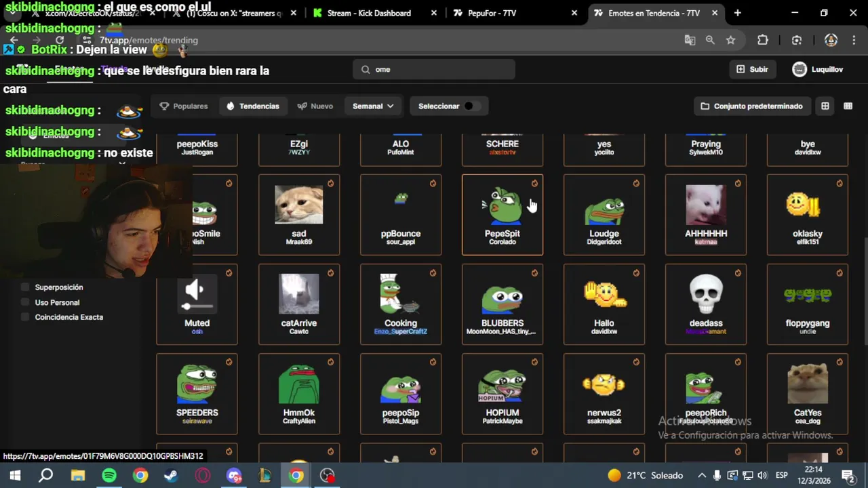Switch to the Populares tab
The image size is (868, 488).
click(184, 106)
